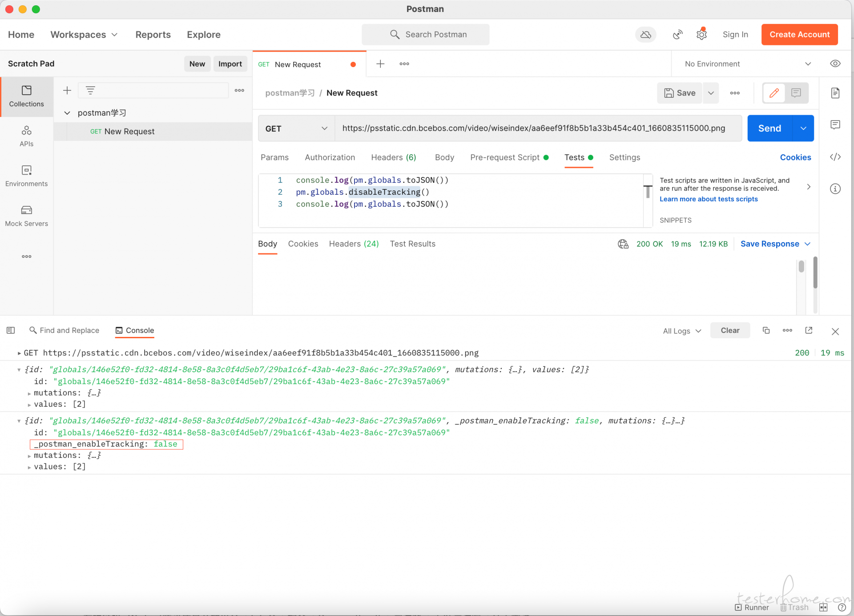The image size is (854, 616).
Task: Open the APIs sidebar panel
Action: pos(27,136)
